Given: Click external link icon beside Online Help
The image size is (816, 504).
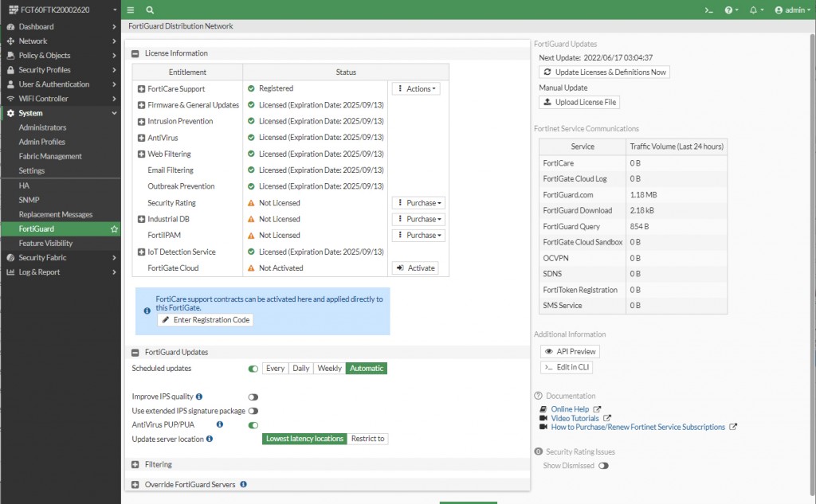Looking at the screenshot, I should click(x=597, y=409).
